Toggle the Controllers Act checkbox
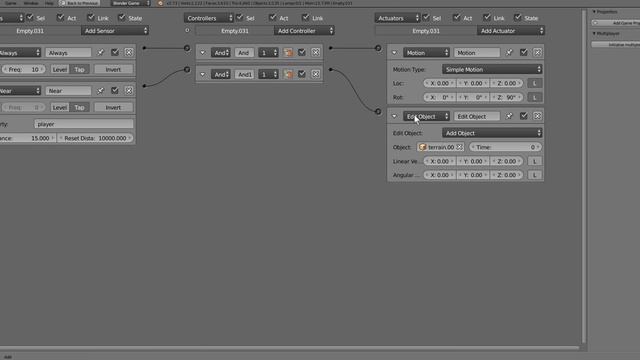The width and height of the screenshot is (640, 360). 273,18
